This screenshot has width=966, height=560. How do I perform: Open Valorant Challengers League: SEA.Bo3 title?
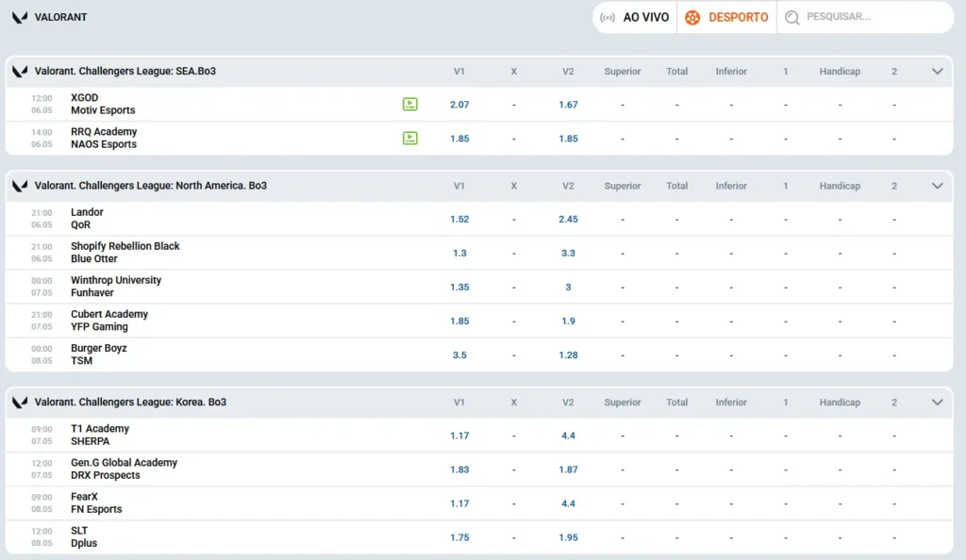pos(125,72)
